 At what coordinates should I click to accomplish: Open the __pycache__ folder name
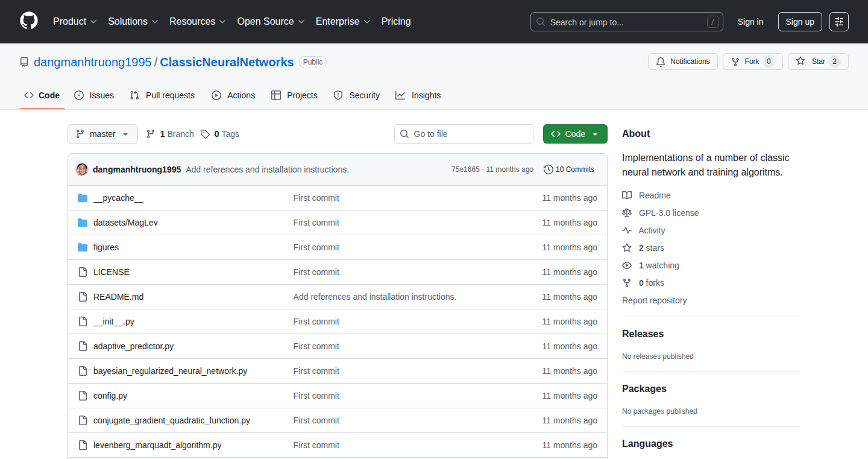click(118, 198)
